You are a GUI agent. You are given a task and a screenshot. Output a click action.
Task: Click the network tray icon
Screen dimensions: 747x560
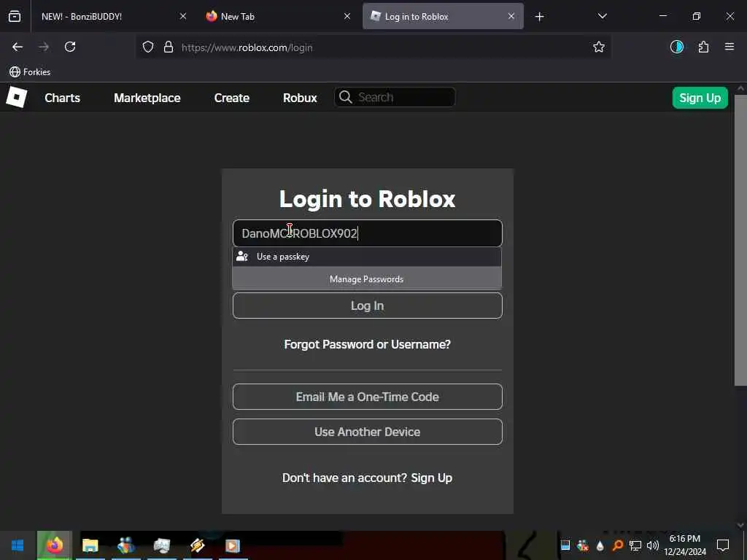pyautogui.click(x=635, y=545)
